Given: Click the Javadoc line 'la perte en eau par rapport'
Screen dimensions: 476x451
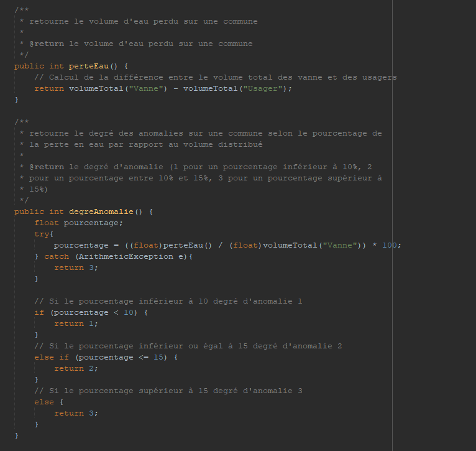Looking at the screenshot, I should pyautogui.click(x=141, y=144).
